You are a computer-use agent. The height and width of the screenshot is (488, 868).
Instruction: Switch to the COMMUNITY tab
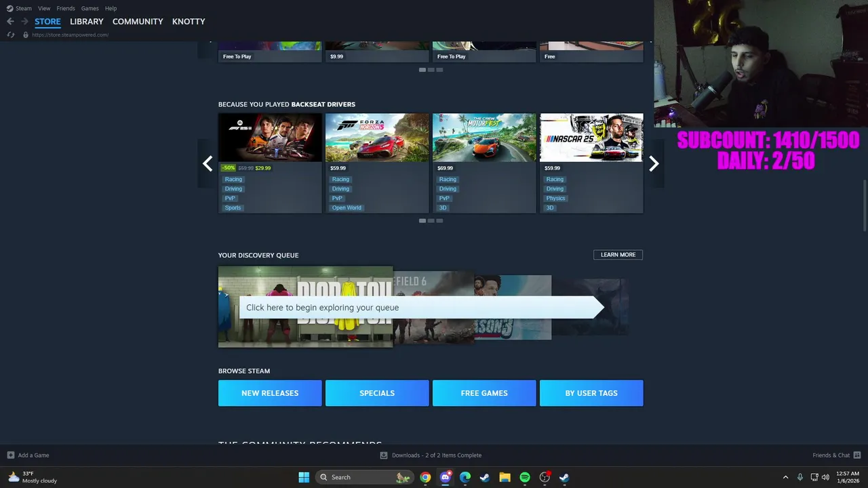coord(138,22)
